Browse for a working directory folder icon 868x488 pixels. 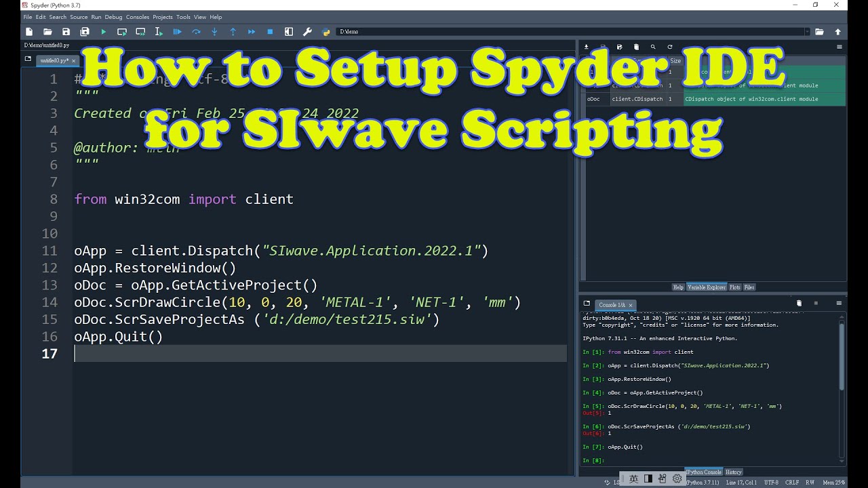(819, 32)
